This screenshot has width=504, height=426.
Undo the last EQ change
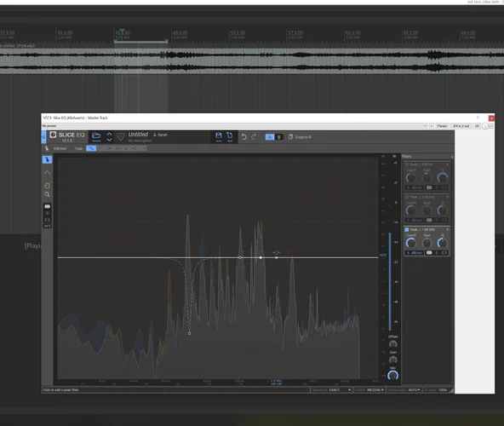(244, 136)
